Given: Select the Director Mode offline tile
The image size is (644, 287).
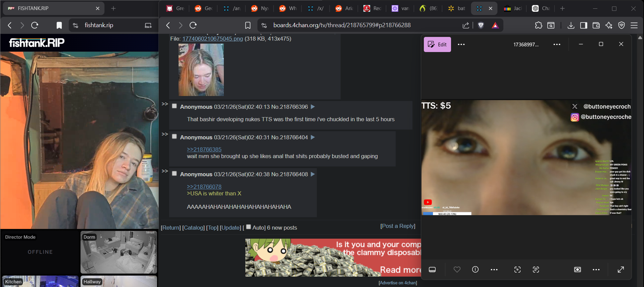Looking at the screenshot, I should [x=40, y=252].
